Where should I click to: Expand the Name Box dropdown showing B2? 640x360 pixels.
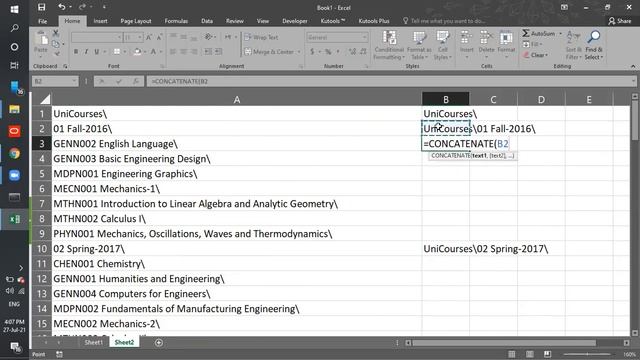click(74, 81)
